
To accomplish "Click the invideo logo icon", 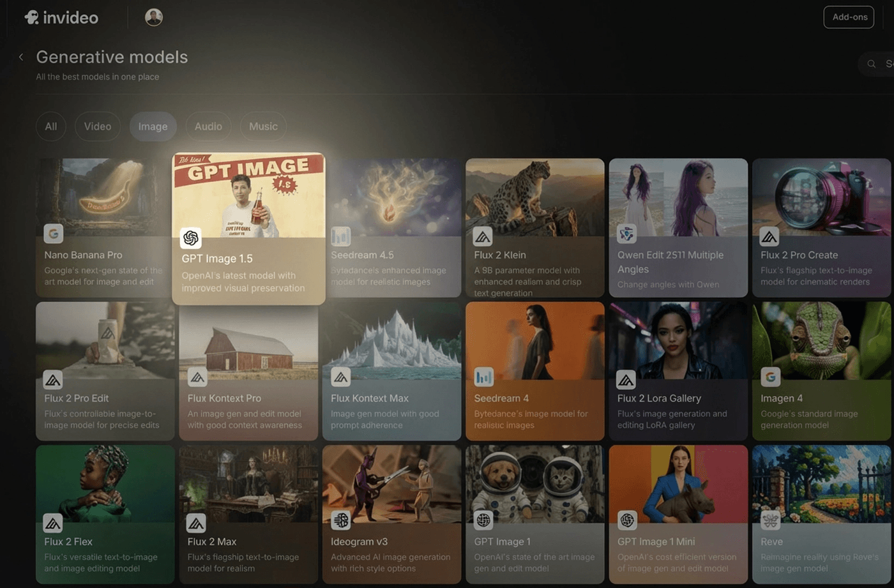I will (x=31, y=17).
